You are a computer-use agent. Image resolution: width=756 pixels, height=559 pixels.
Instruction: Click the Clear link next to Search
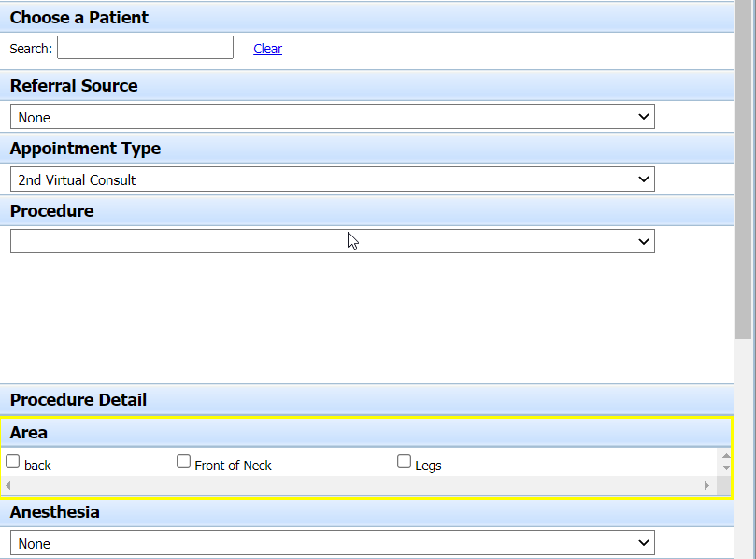[x=267, y=49]
